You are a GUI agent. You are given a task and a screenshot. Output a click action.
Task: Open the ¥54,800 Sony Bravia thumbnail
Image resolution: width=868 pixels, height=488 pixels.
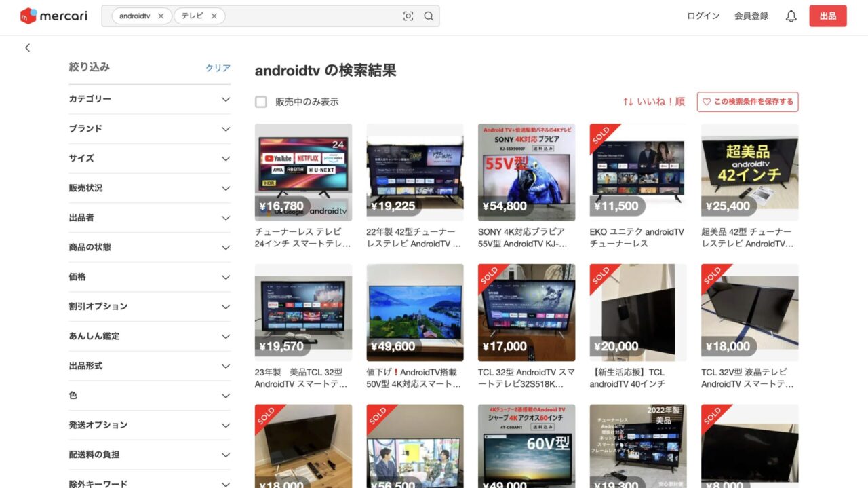[526, 172]
